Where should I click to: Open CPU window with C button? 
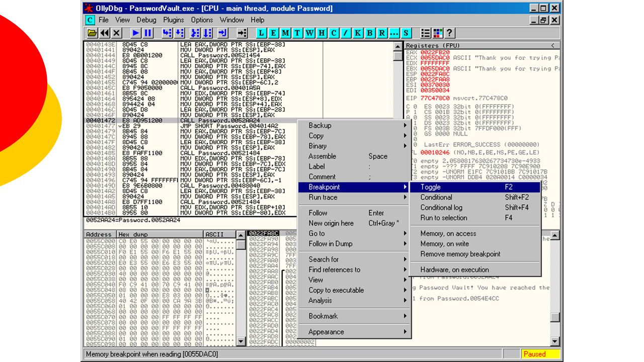(x=334, y=33)
